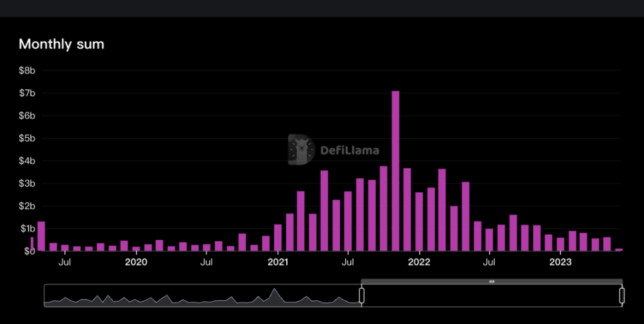Click the DefiLlama llama logo watermark
Image resolution: width=644 pixels, height=324 pixels.
click(301, 150)
